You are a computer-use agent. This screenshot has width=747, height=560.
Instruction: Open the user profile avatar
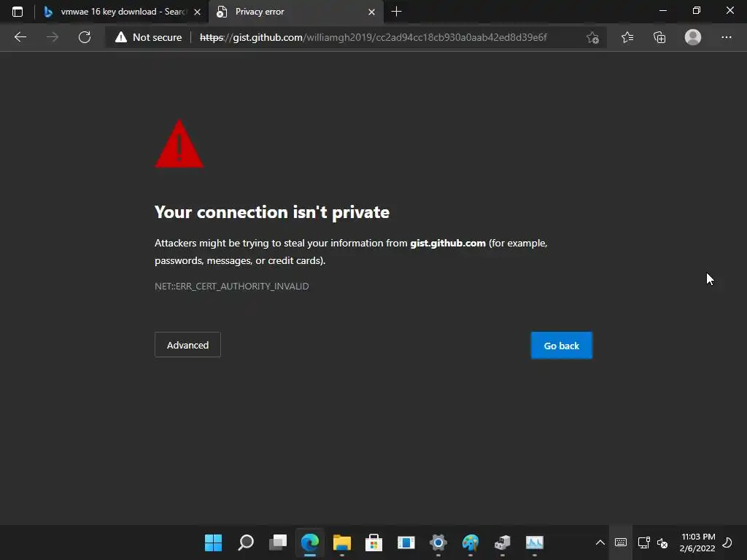click(693, 37)
